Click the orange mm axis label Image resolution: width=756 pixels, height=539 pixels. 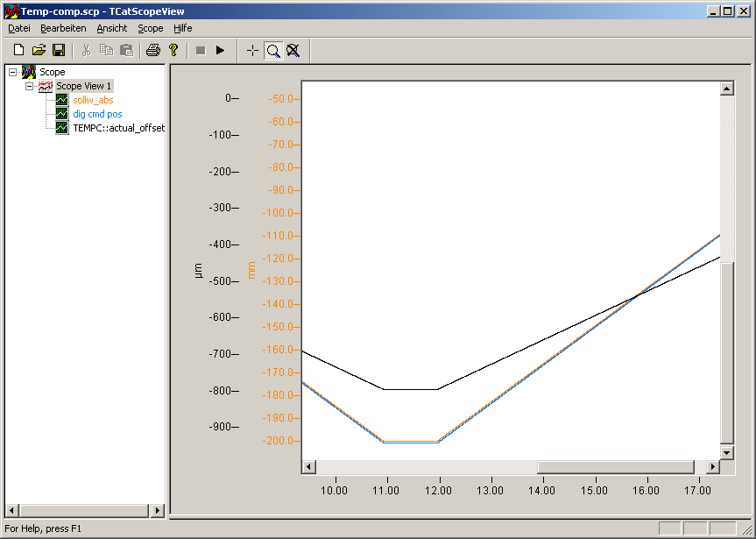pos(251,270)
